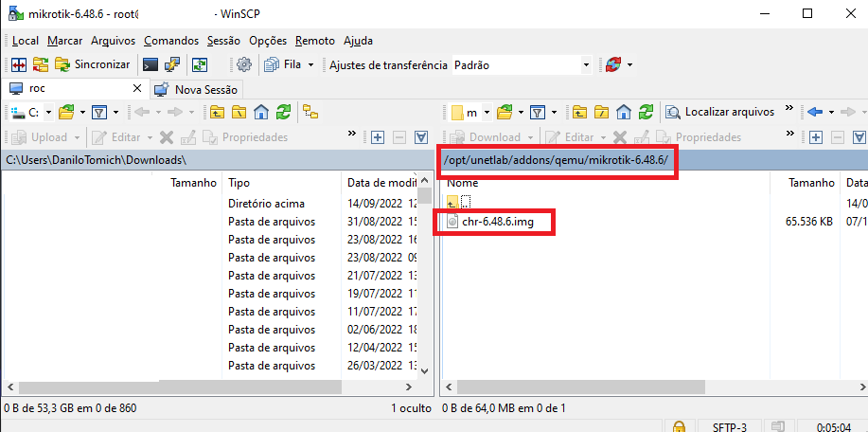Click the local root directory icon
868x432 pixels.
(x=239, y=113)
